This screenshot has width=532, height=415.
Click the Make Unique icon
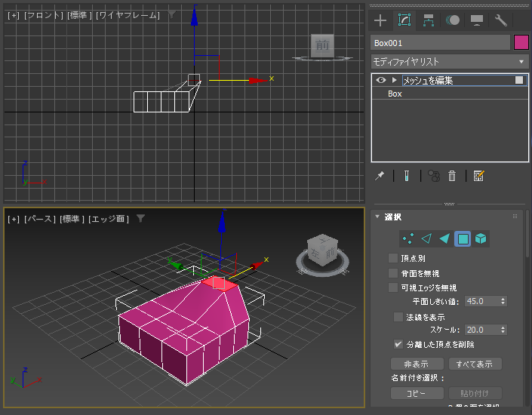(x=434, y=176)
